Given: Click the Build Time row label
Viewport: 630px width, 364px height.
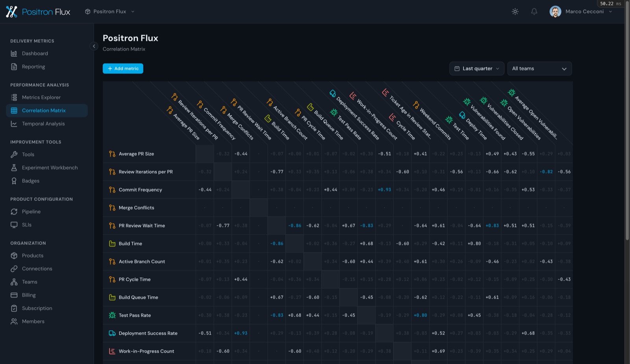Looking at the screenshot, I should tap(130, 244).
